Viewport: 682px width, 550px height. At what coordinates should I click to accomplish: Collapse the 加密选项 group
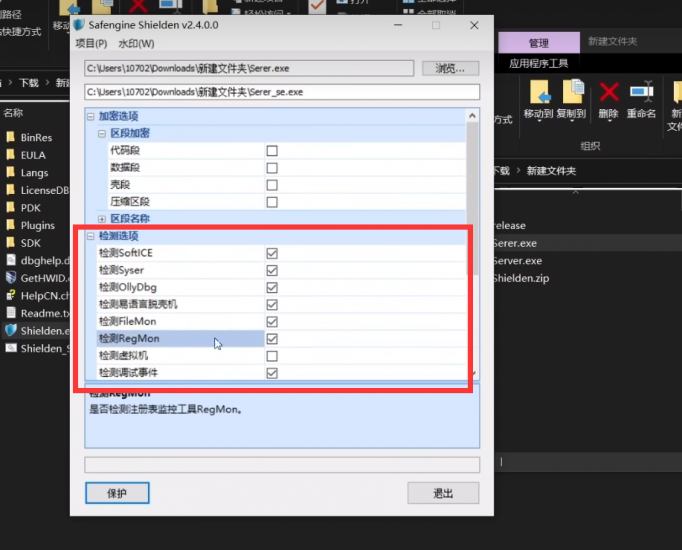(x=90, y=117)
